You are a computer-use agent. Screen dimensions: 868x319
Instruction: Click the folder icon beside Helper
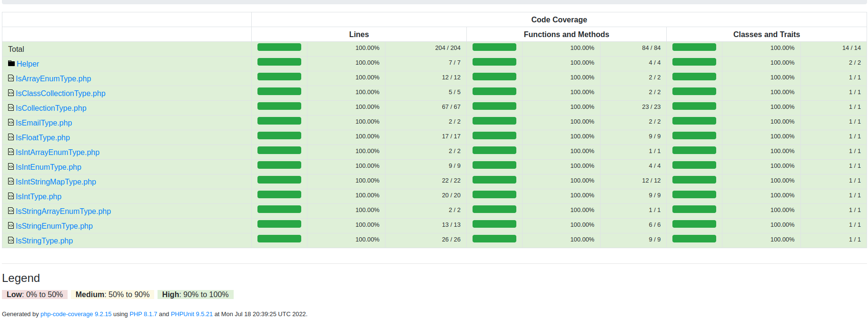[x=11, y=63]
